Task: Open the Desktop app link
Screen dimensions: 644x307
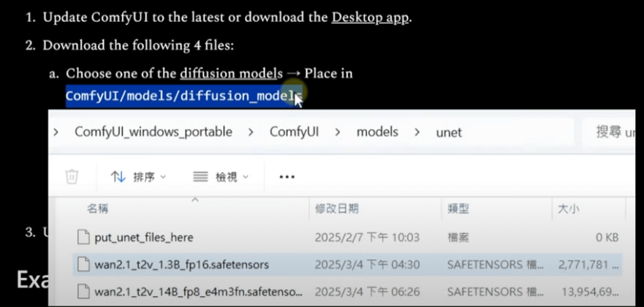Action: coord(370,18)
